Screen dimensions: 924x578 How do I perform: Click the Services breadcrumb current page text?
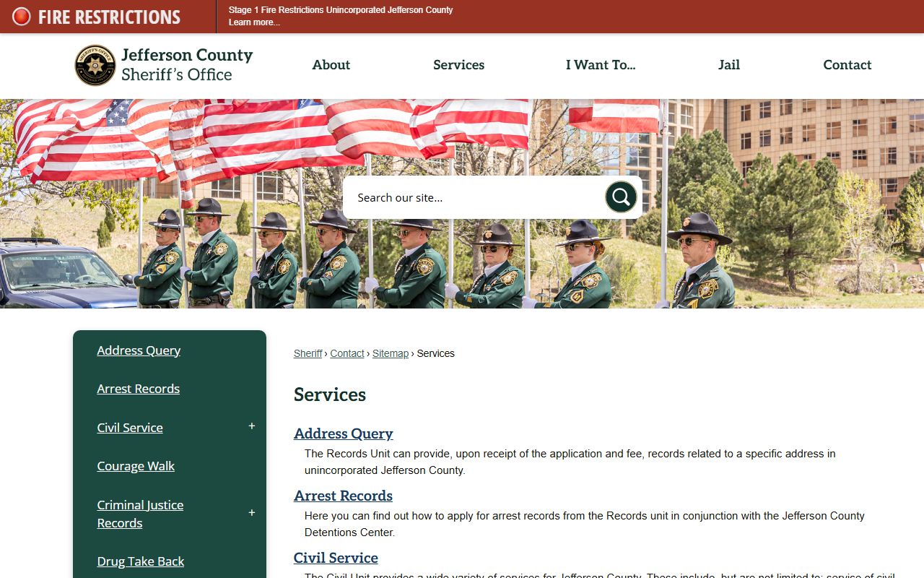click(436, 353)
